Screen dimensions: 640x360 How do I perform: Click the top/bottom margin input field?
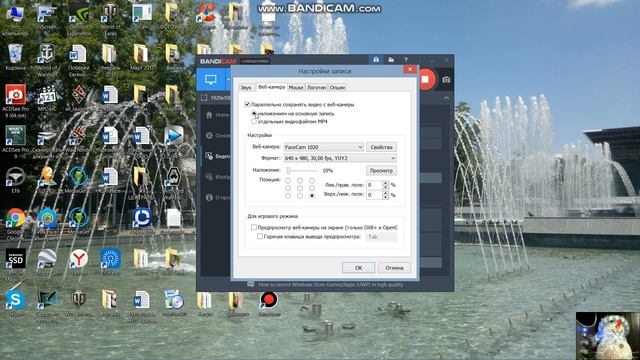pyautogui.click(x=374, y=195)
